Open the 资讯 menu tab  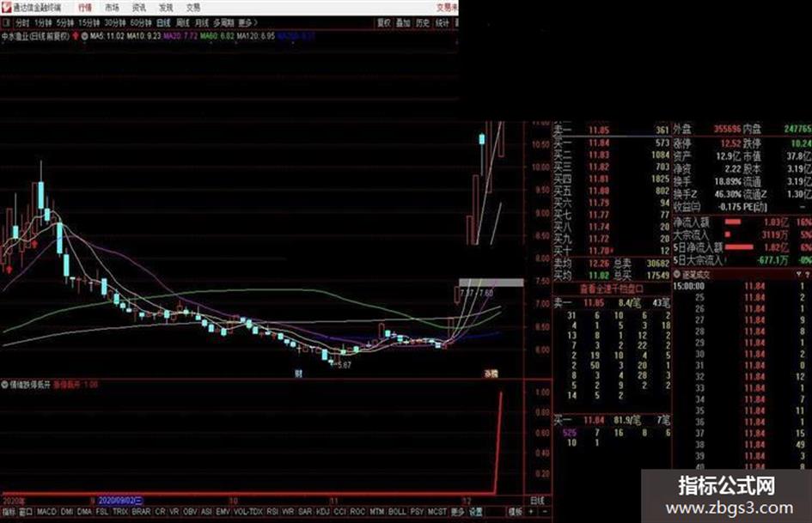click(139, 8)
